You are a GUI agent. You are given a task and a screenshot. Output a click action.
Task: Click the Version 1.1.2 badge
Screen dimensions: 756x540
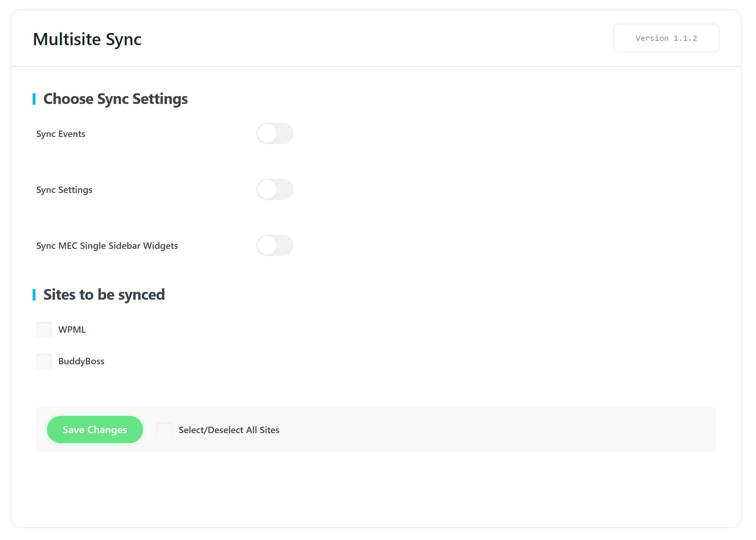click(x=666, y=38)
